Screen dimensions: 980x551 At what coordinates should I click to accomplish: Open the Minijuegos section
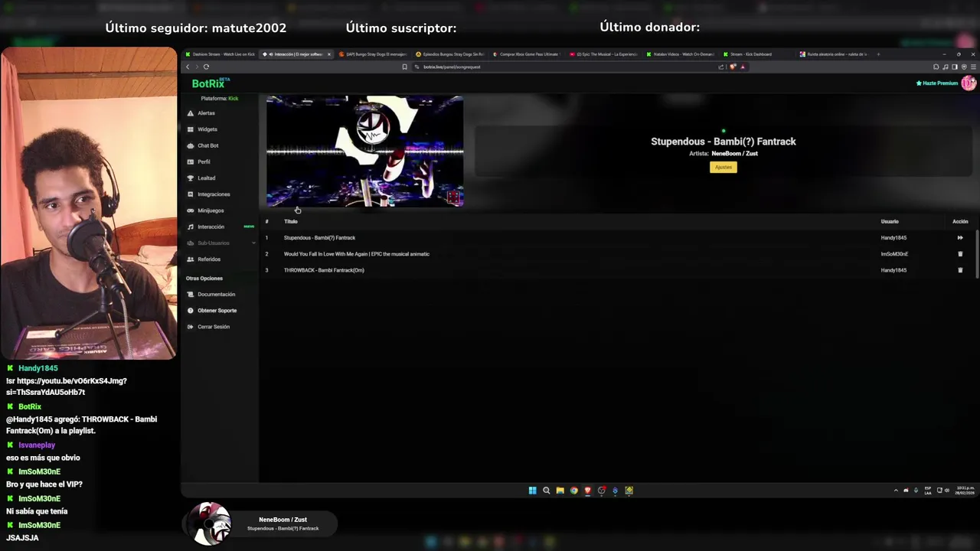[x=211, y=210]
